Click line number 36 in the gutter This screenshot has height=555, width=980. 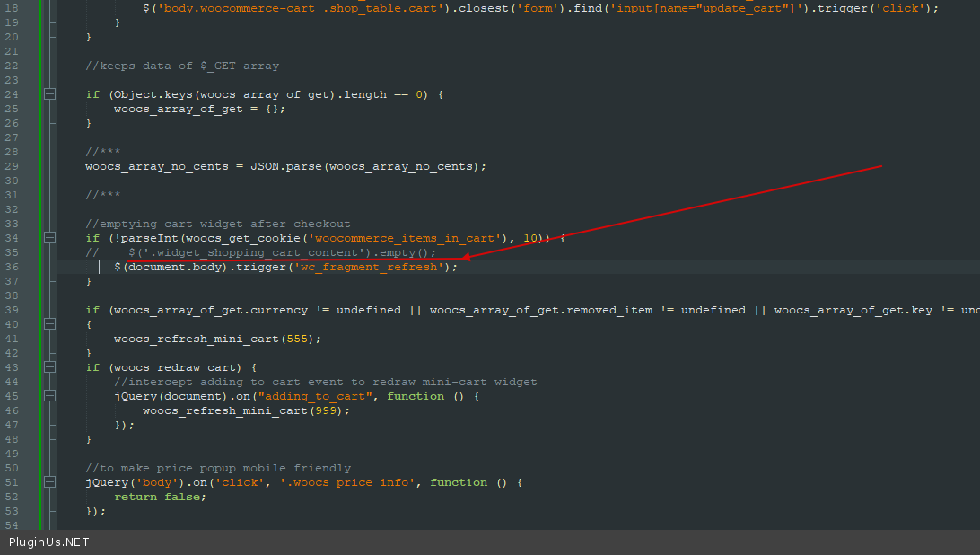(x=12, y=267)
